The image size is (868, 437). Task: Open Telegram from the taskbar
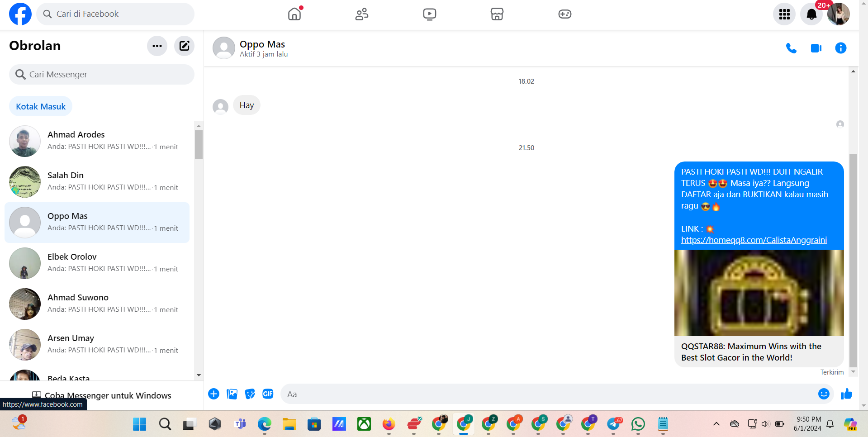click(614, 424)
